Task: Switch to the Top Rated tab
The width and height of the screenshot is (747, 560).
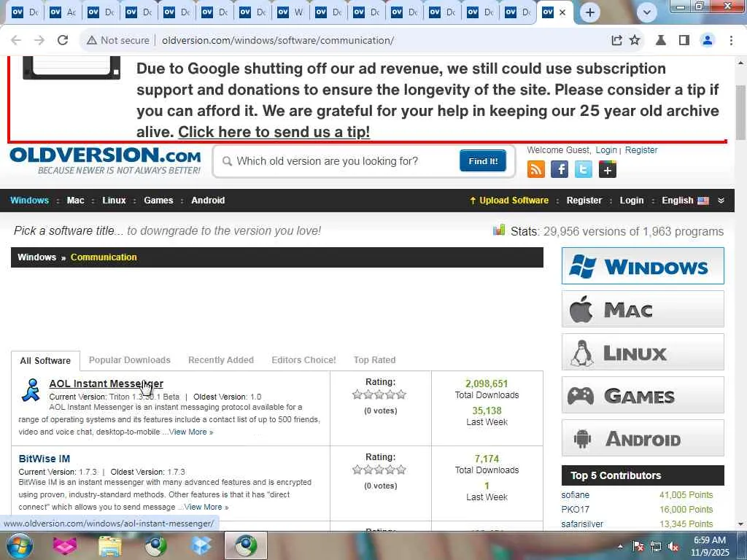Action: (x=374, y=360)
